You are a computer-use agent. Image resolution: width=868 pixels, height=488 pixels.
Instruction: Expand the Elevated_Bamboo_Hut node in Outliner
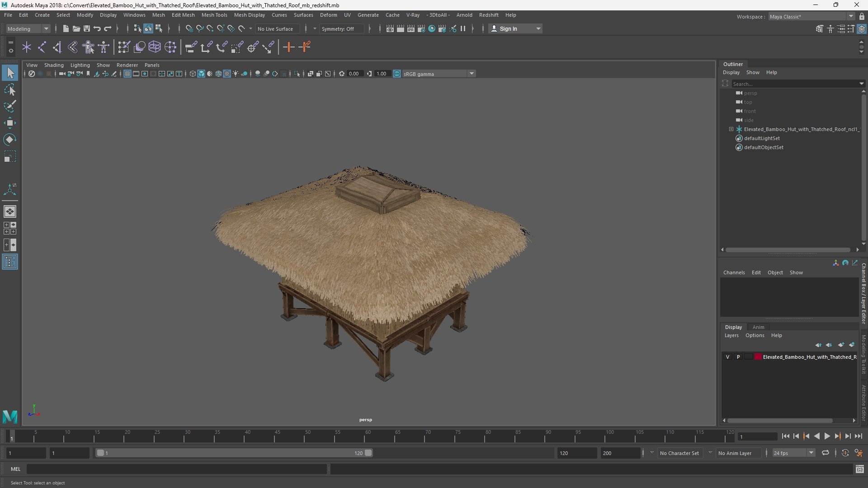point(731,129)
